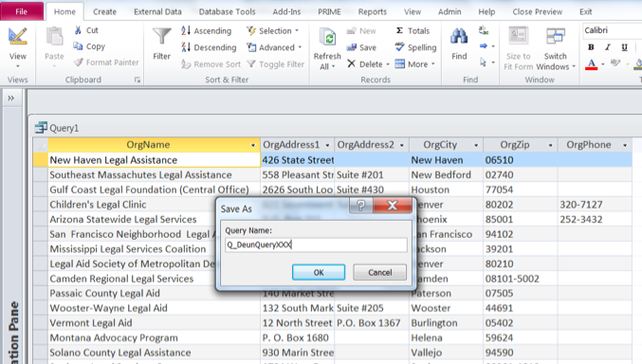642x364 pixels.
Task: Click the Copy icon
Action: click(78, 45)
